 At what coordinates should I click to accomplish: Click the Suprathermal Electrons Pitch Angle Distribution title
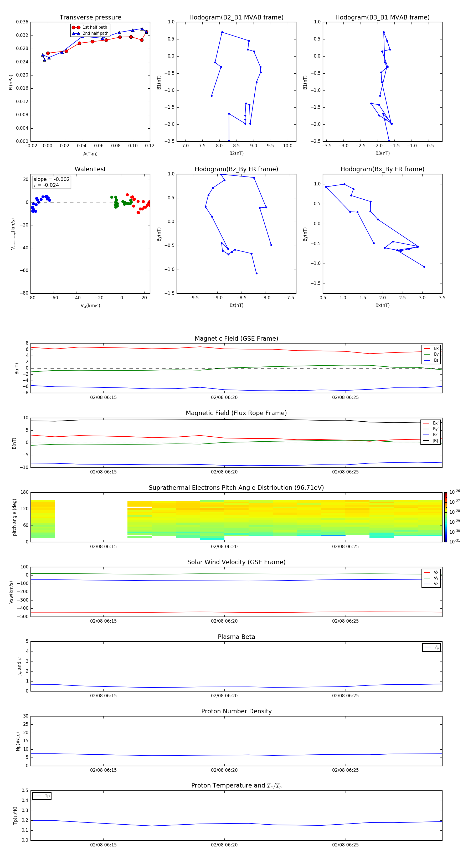(x=236, y=488)
